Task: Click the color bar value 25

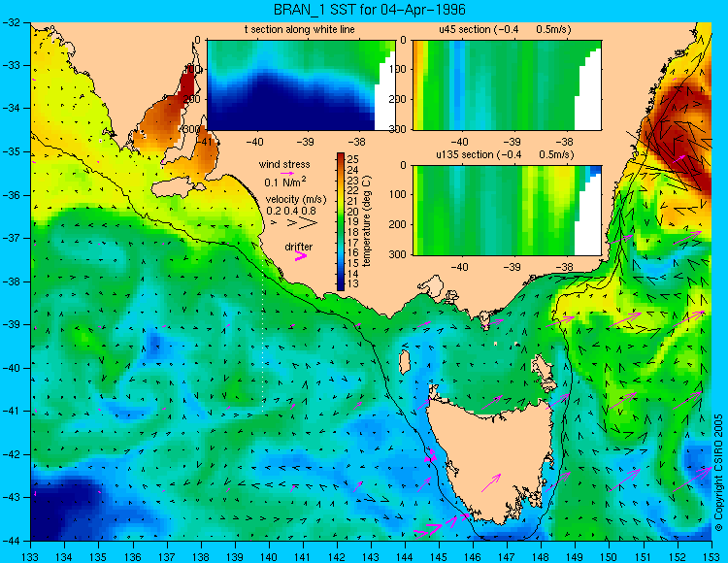Action: click(352, 160)
